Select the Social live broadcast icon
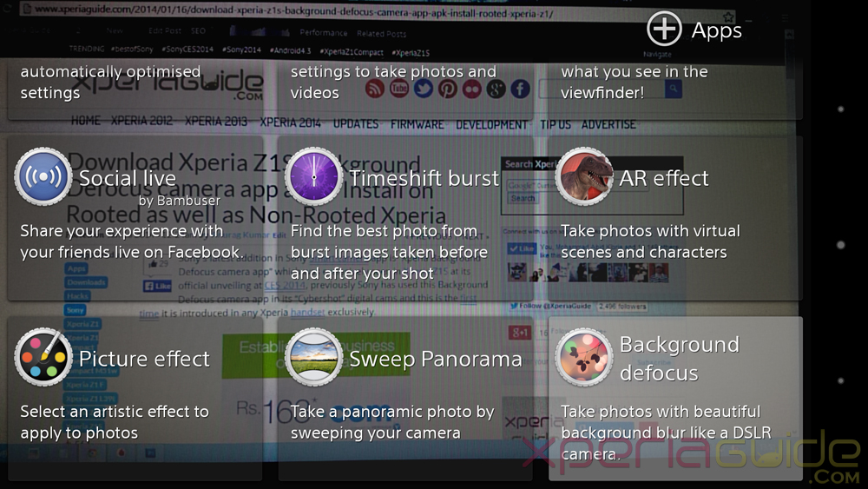The width and height of the screenshot is (868, 489). (43, 176)
